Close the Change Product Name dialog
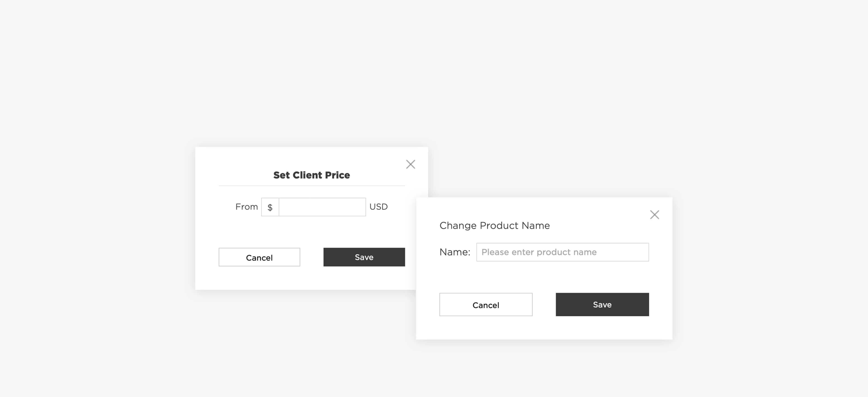868x397 pixels. click(x=654, y=214)
